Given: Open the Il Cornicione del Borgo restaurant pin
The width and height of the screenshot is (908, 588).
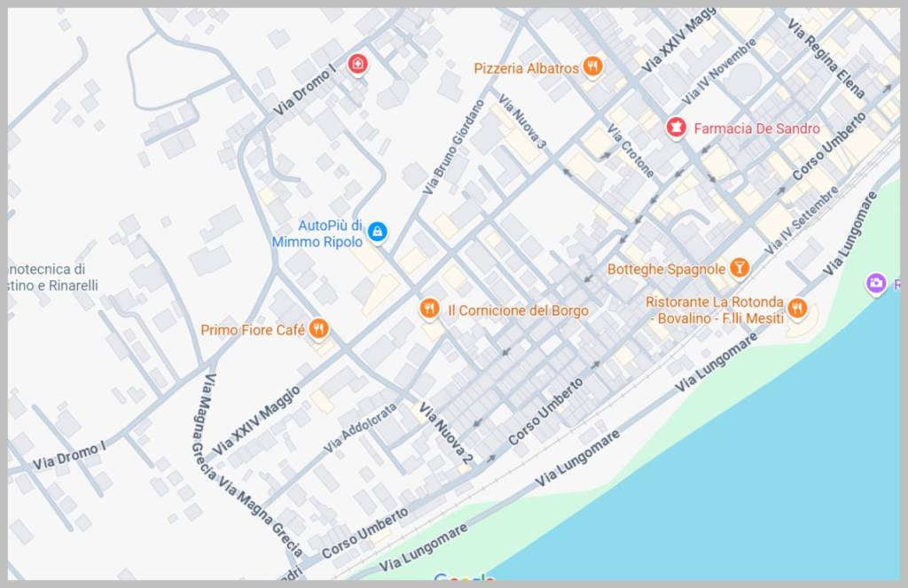Looking at the screenshot, I should pos(429,309).
